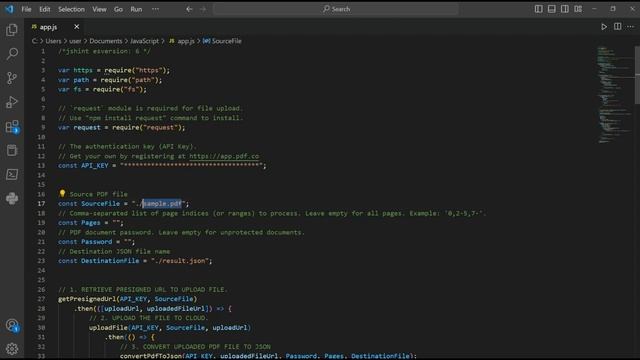The width and height of the screenshot is (640, 360).
Task: Open the Users breadcrumb dropdown
Action: tap(53, 41)
